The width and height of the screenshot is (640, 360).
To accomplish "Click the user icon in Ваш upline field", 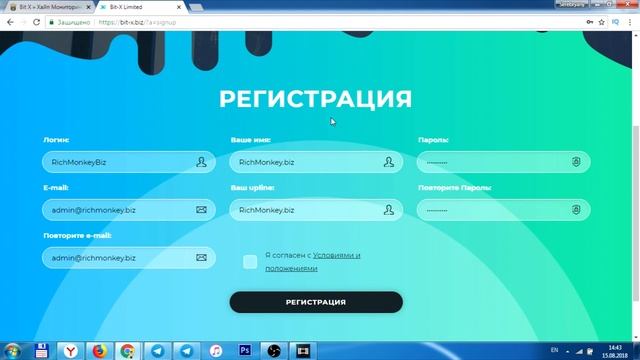I will click(x=389, y=210).
